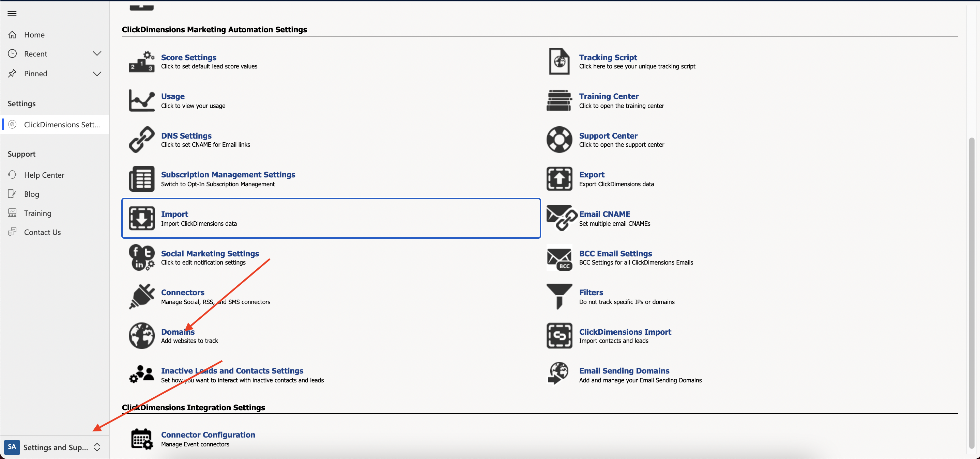Click the Pinned pushpin icon
980x459 pixels.
click(x=12, y=74)
